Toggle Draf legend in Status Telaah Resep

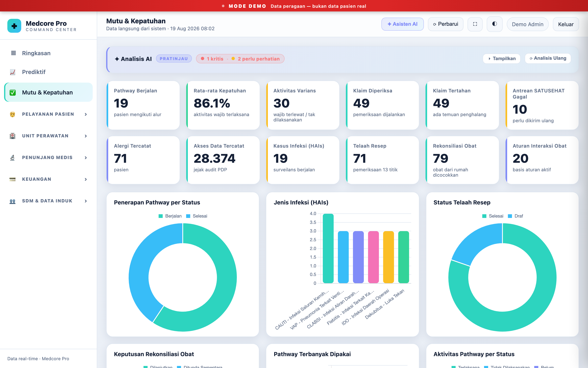point(515,216)
